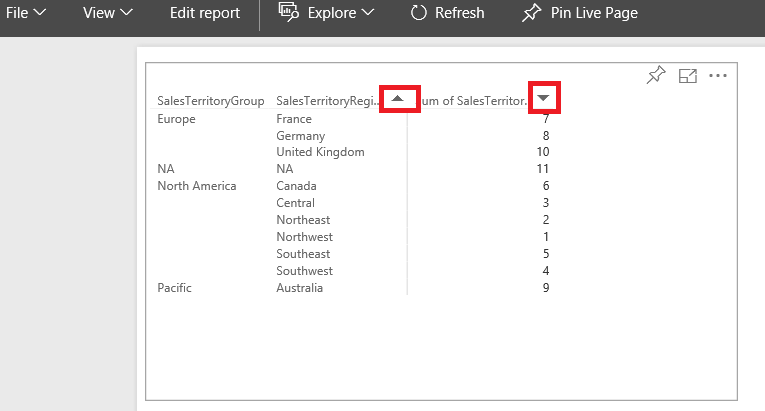Viewport: 765px width, 411px height.
Task: Select the North America group cell
Action: [x=197, y=186]
